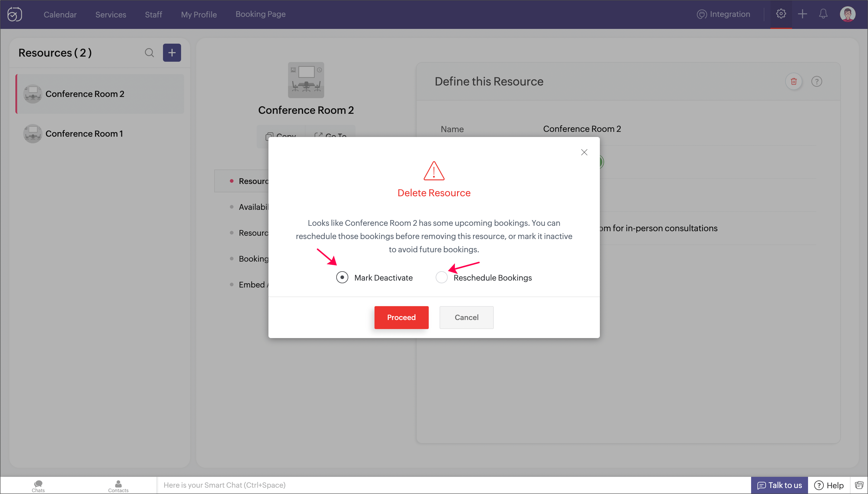
Task: Open the Talk to us chat
Action: (x=779, y=485)
